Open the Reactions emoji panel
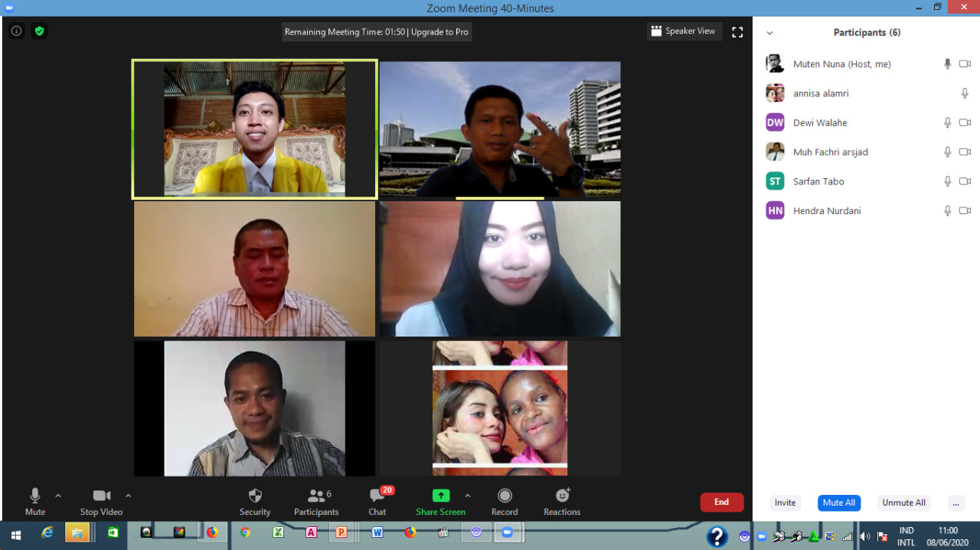Viewport: 980px width, 550px height. click(x=562, y=501)
